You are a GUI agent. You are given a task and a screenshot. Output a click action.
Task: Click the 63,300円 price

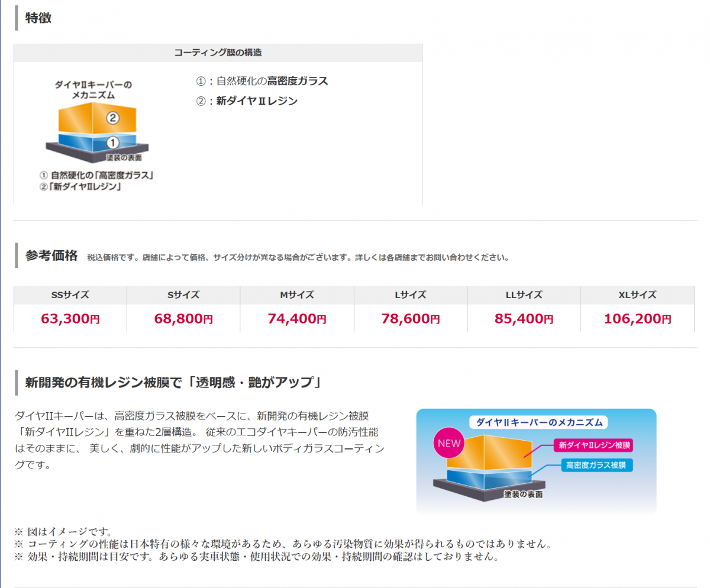tap(70, 319)
